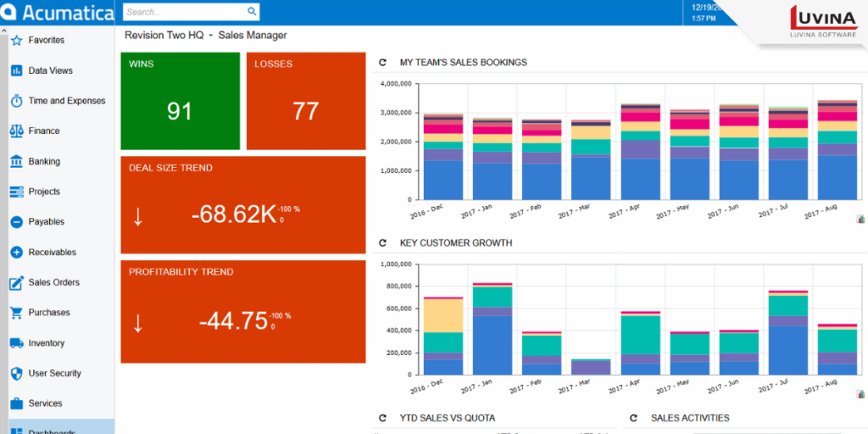The width and height of the screenshot is (868, 434).
Task: Click the Purchases shopping cart icon
Action: [x=16, y=313]
